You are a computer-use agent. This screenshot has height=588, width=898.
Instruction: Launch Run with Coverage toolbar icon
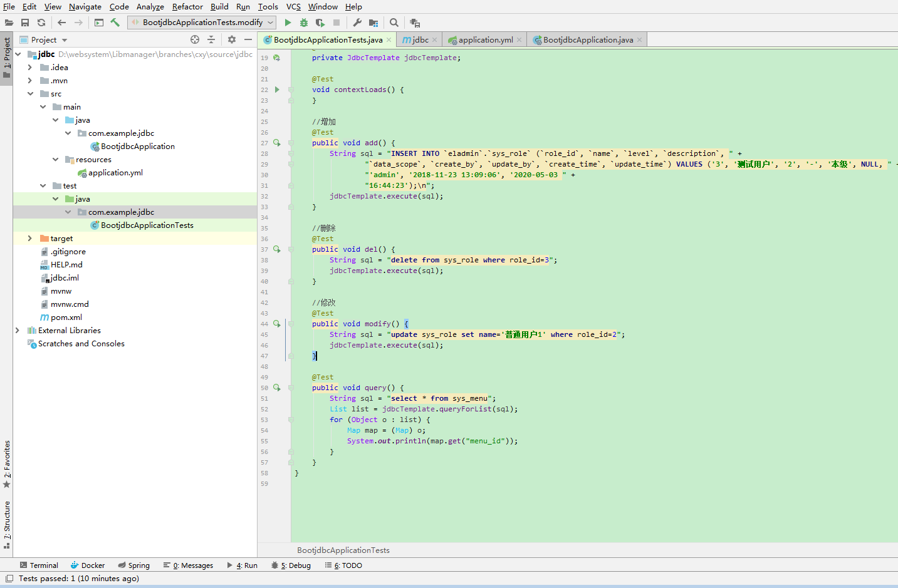pos(320,22)
